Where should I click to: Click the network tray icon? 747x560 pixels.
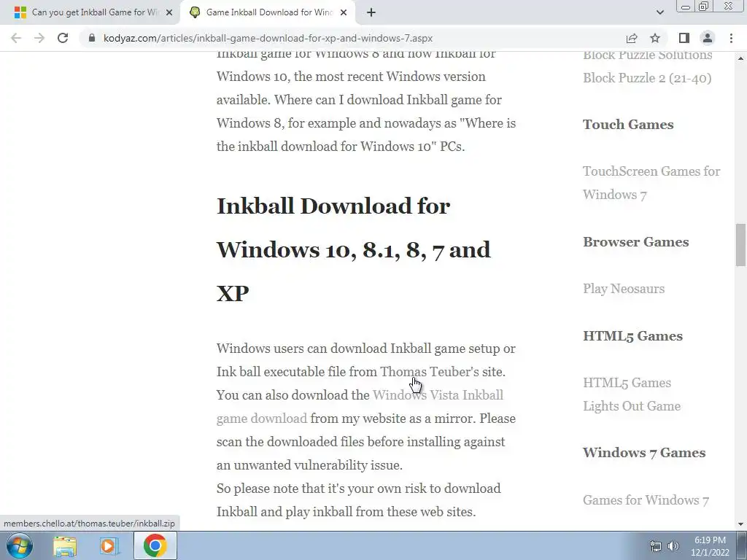pos(656,546)
